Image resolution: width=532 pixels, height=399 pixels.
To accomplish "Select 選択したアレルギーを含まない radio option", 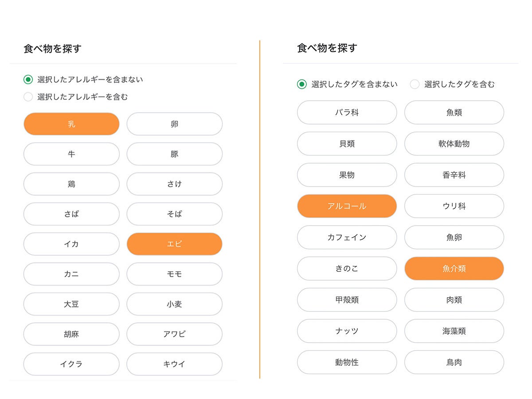I will (x=27, y=79).
